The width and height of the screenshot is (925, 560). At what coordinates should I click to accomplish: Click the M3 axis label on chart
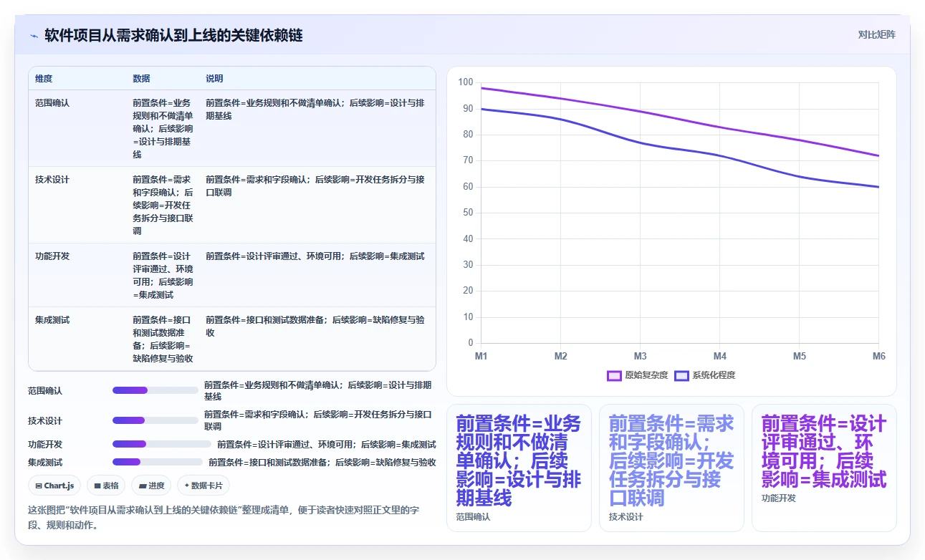pyautogui.click(x=640, y=357)
